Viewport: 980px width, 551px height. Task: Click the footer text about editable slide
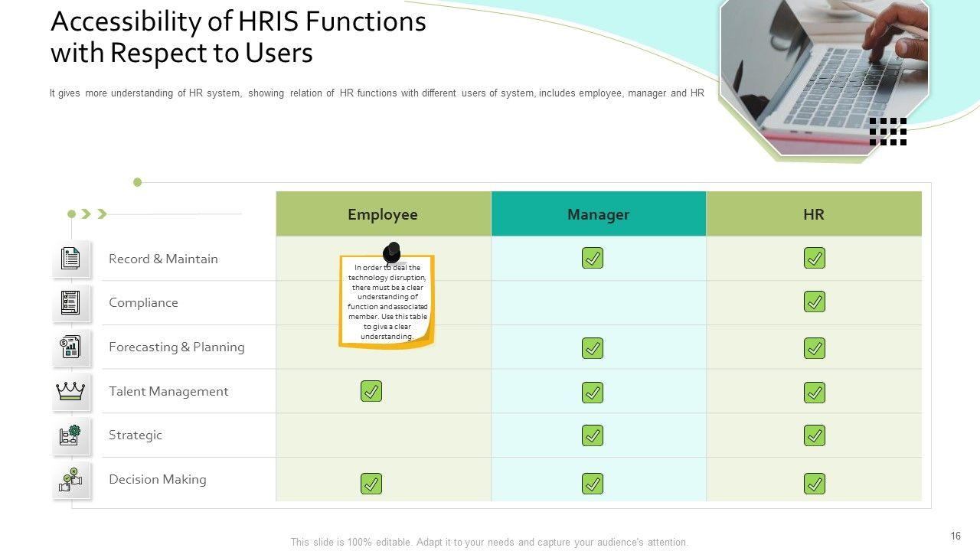489,542
